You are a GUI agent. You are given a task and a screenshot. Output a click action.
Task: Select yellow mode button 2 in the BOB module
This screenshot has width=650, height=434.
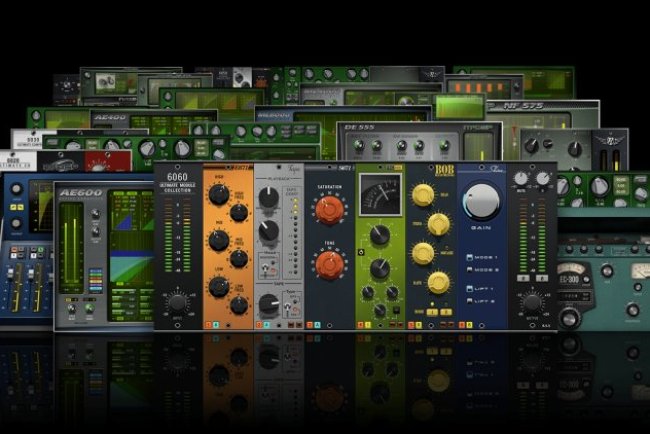point(446,312)
